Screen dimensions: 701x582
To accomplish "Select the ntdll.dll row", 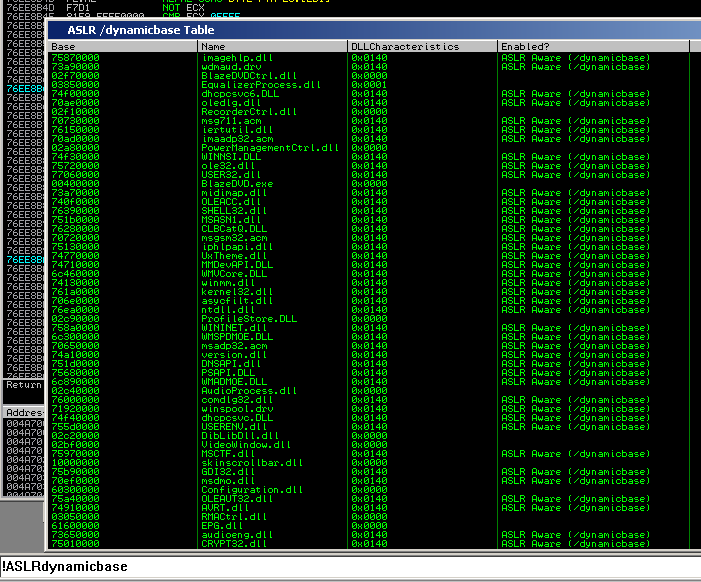I will coord(222,309).
